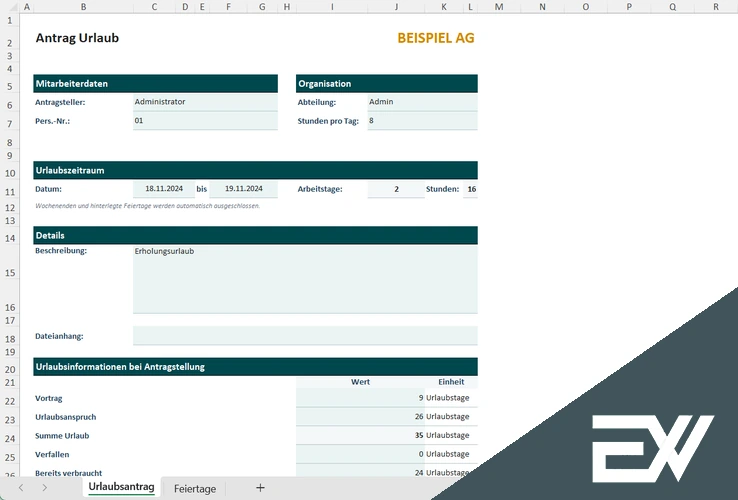Click the EW logo in the corner
Viewport: 738px width, 500px height.
(x=652, y=446)
